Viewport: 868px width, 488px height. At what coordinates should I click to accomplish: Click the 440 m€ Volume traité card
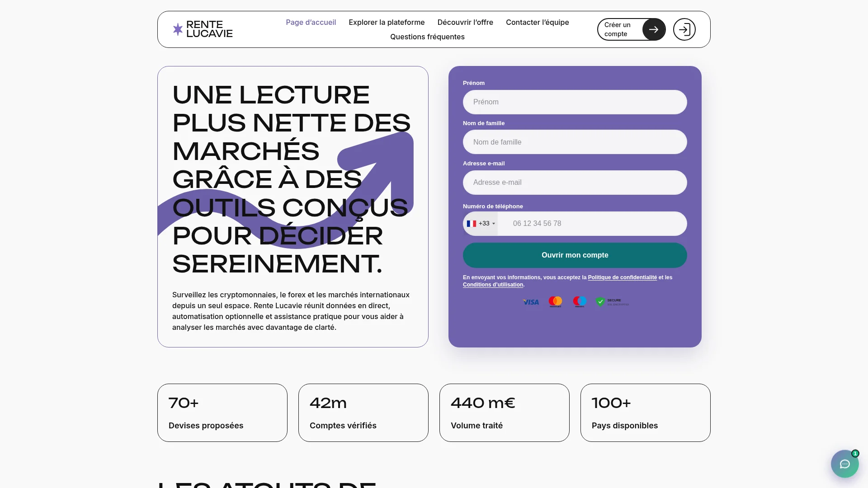coord(504,413)
